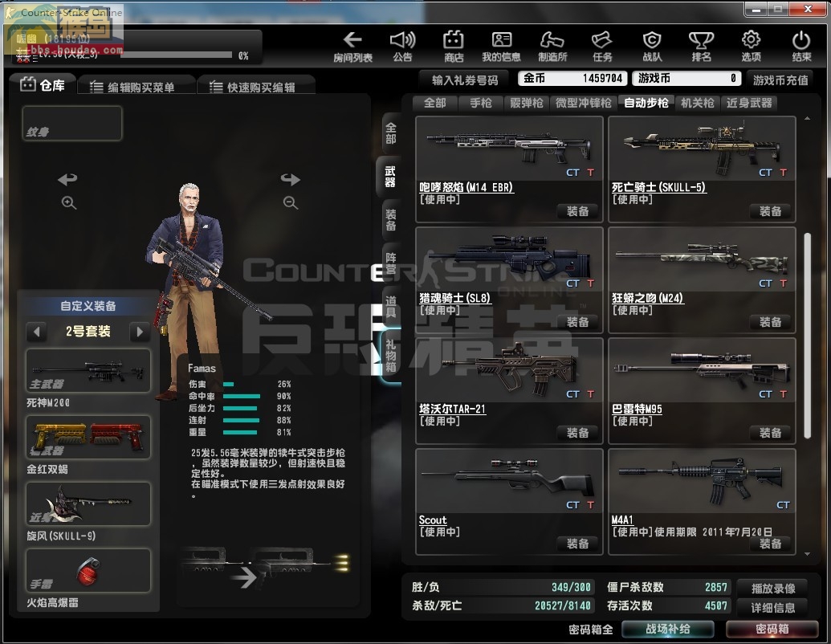Switch to previous equipment set

pos(37,332)
